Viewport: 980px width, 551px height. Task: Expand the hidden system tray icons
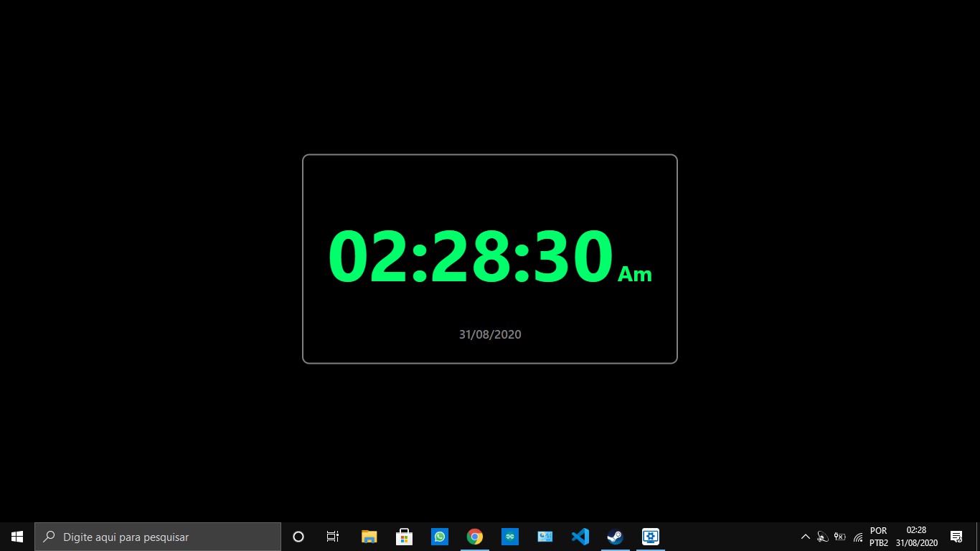(806, 536)
